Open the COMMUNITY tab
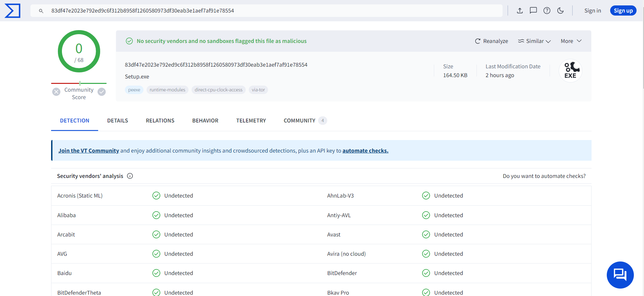644x296 pixels. [x=300, y=121]
